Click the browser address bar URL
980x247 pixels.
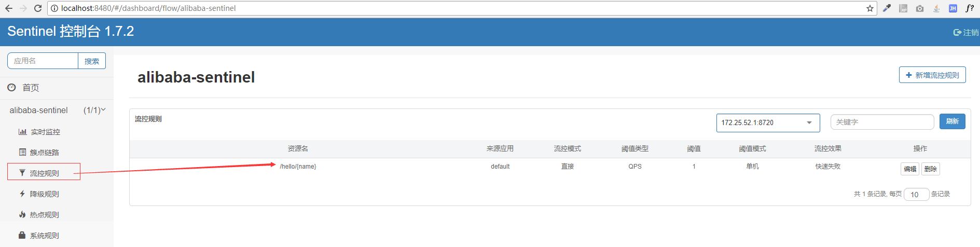coord(148,8)
